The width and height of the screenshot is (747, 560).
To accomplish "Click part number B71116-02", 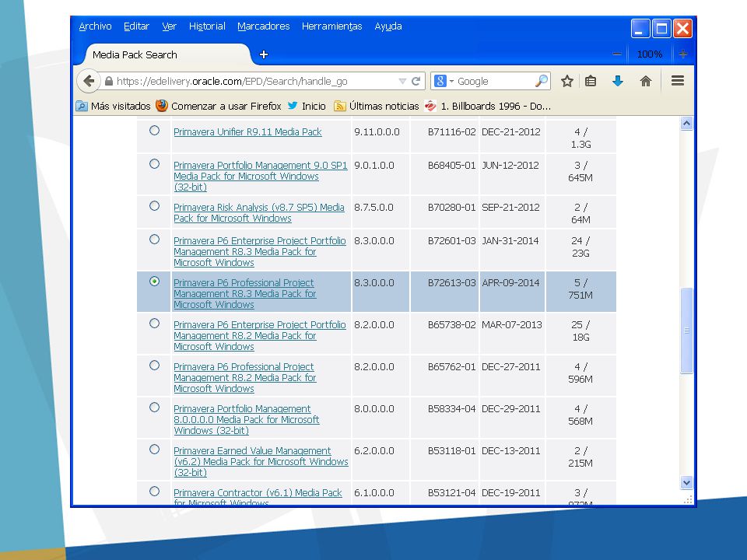I will pyautogui.click(x=451, y=132).
